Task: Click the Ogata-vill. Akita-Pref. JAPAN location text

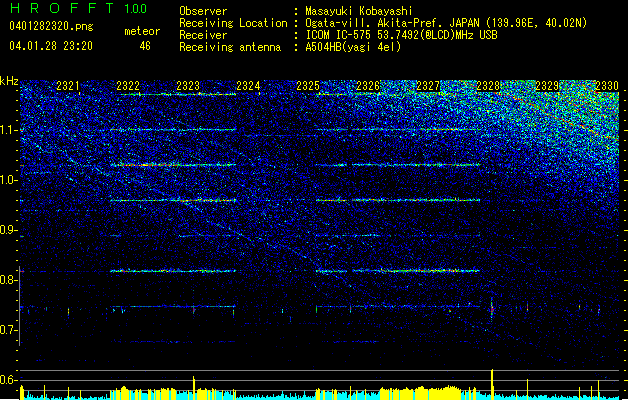Action: pyautogui.click(x=446, y=23)
